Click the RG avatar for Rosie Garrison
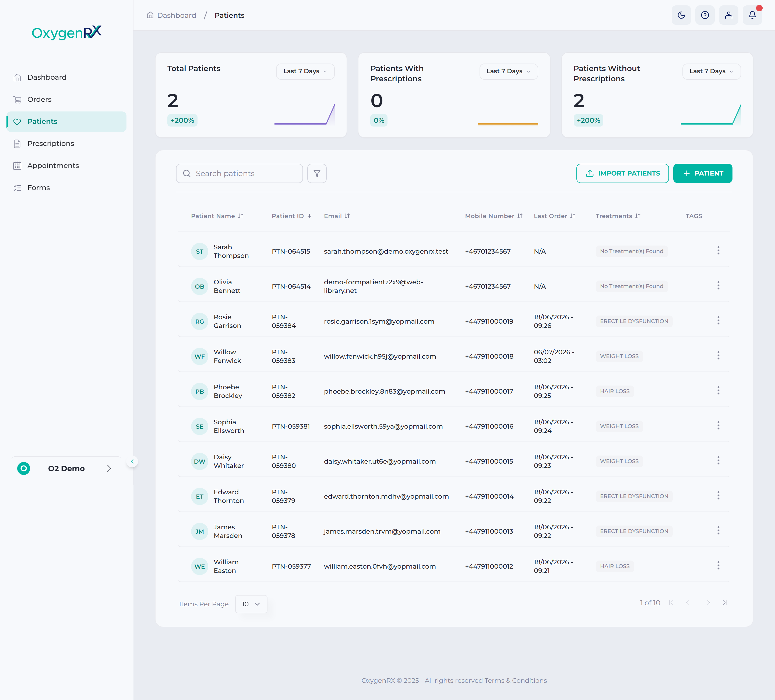Screen dimensions: 775x700 tap(199, 321)
